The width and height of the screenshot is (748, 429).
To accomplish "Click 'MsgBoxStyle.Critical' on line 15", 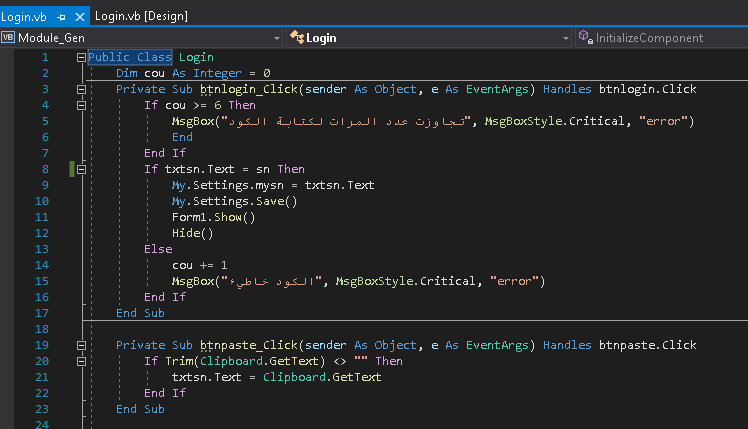I will pyautogui.click(x=405, y=282).
